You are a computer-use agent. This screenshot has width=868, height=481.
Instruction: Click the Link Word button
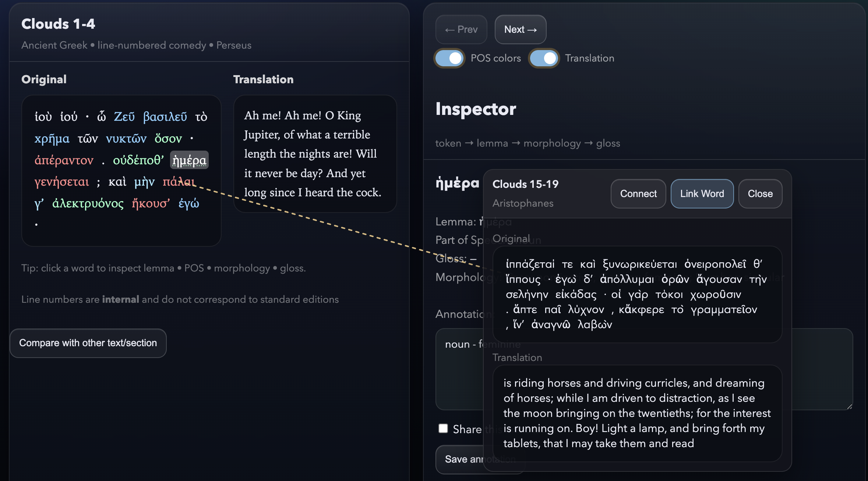(x=702, y=194)
